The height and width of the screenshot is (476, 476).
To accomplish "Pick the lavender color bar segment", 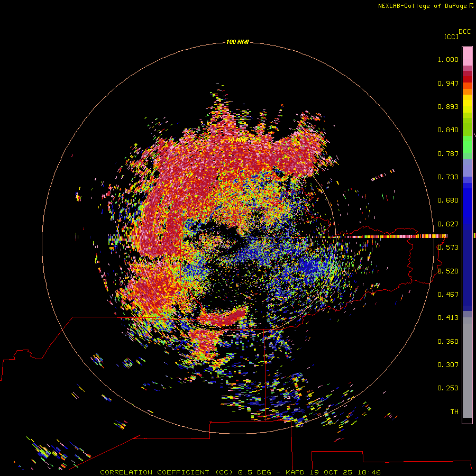I will [x=467, y=168].
